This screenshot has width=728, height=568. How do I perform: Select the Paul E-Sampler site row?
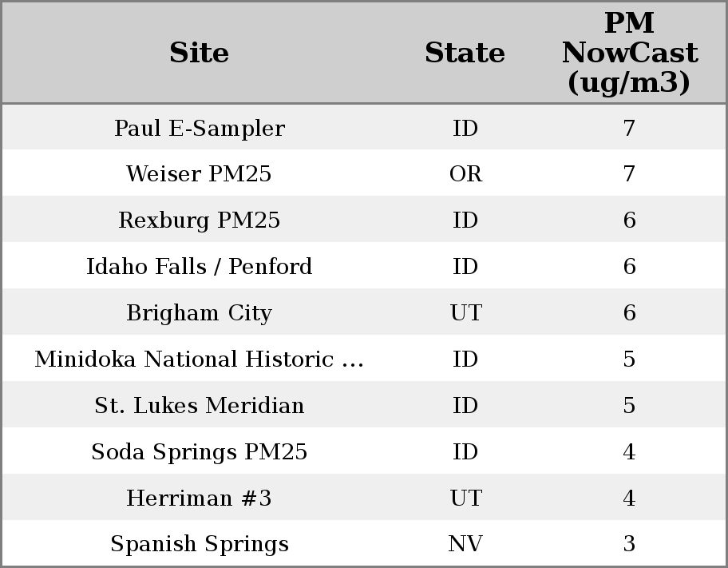click(x=199, y=128)
